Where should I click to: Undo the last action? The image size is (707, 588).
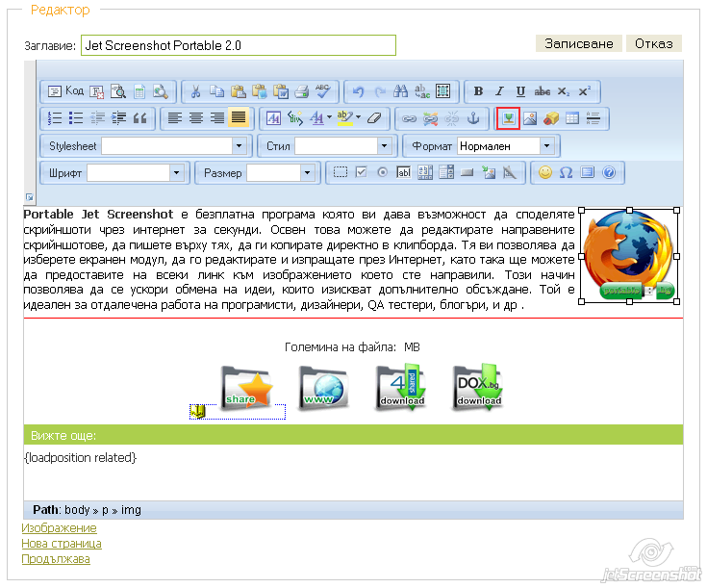(358, 91)
